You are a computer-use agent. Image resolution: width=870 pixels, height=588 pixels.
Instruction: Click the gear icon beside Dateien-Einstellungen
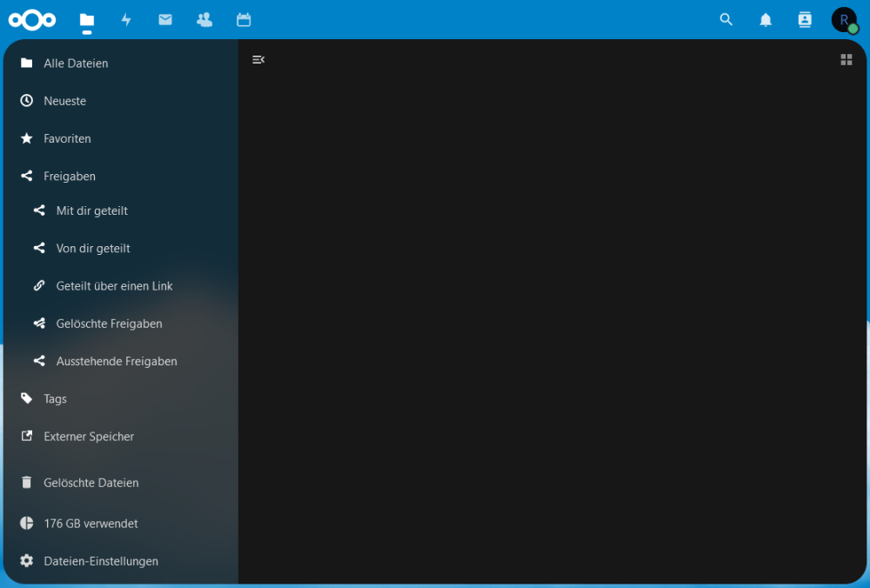27,561
